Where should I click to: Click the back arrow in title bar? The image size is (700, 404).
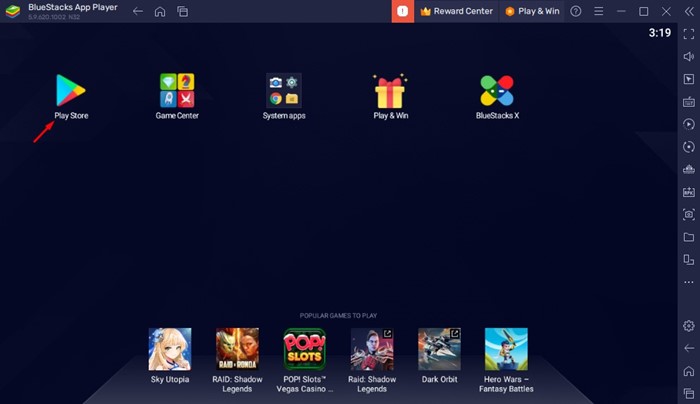pyautogui.click(x=138, y=11)
